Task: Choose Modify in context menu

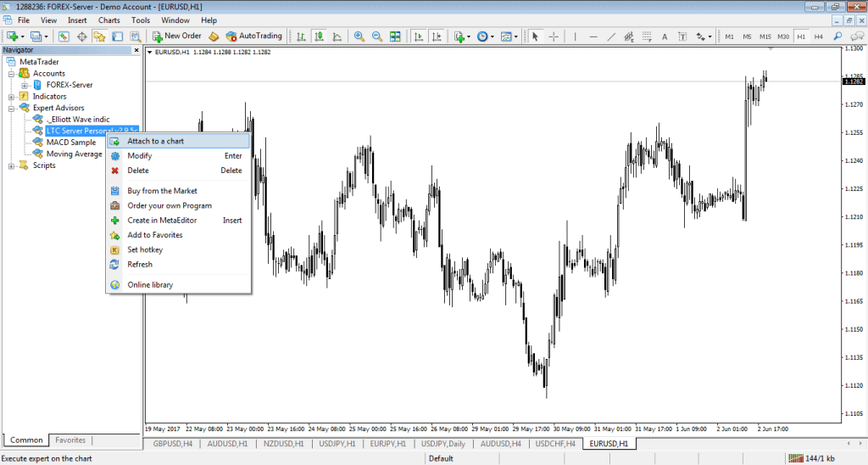Action: point(178,156)
